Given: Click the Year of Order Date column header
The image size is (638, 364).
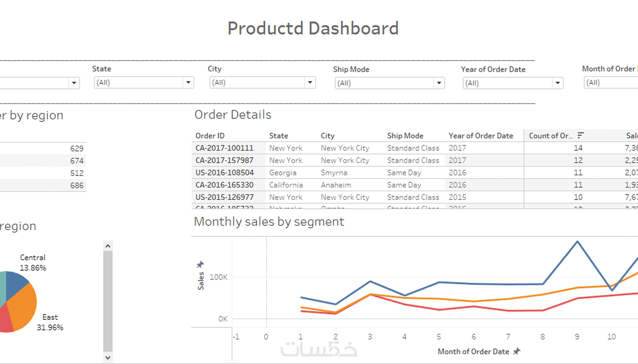Looking at the screenshot, I should coord(481,135).
